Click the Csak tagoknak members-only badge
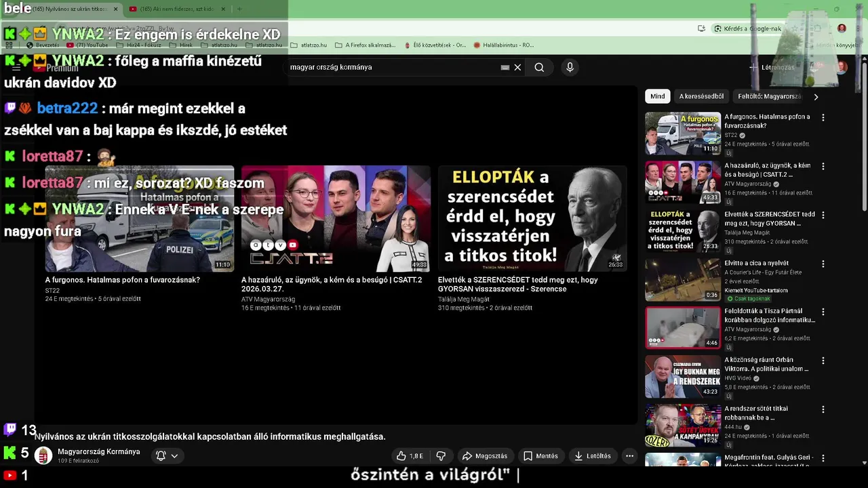The height and width of the screenshot is (488, 868). tap(748, 299)
